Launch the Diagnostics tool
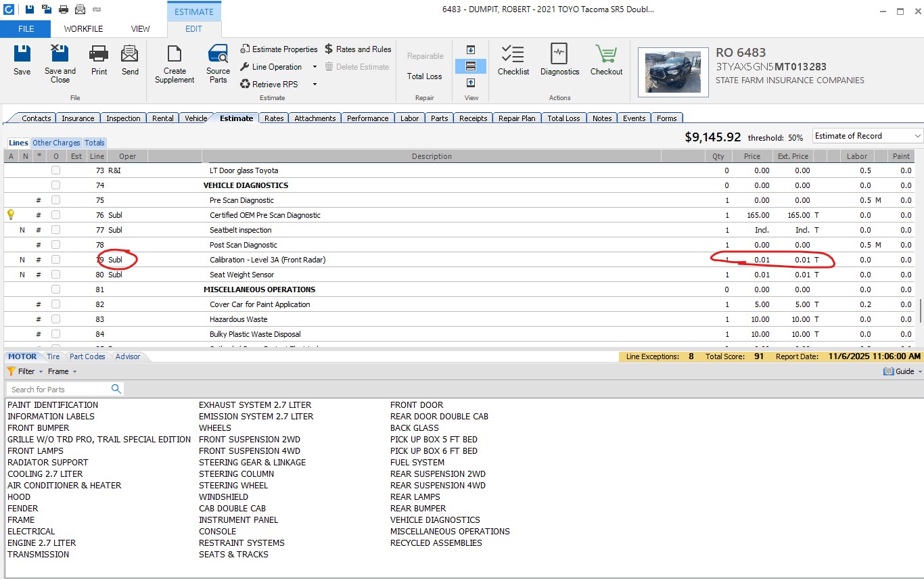This screenshot has width=924, height=579. click(559, 60)
